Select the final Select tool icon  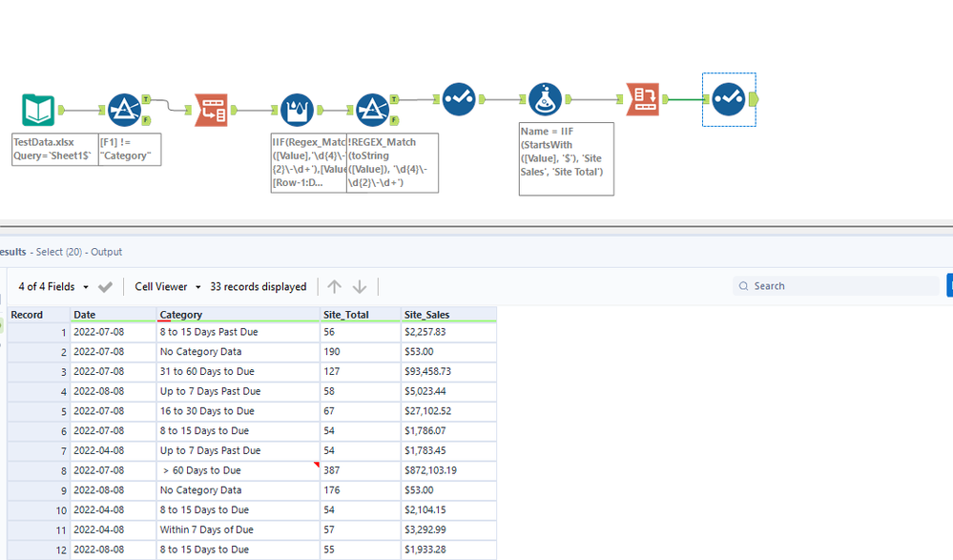pyautogui.click(x=729, y=99)
